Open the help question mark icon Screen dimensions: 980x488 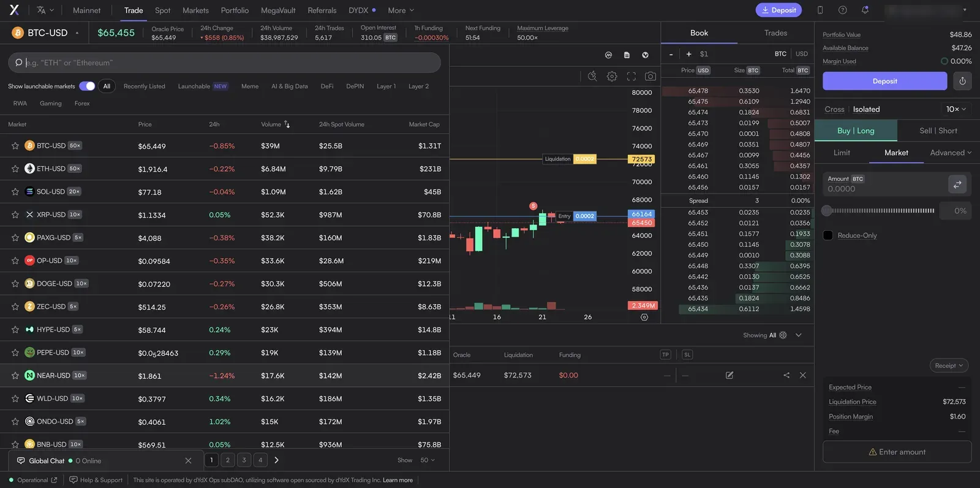[x=843, y=10]
